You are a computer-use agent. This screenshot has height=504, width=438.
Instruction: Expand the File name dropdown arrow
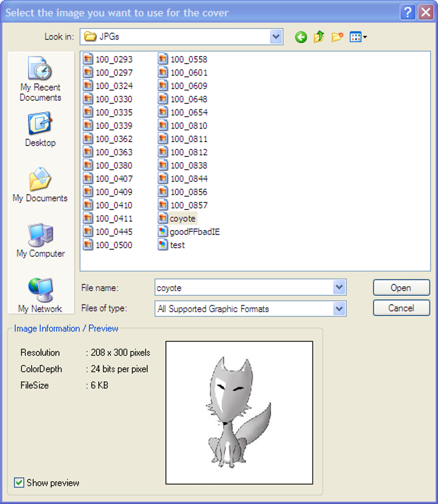click(339, 287)
